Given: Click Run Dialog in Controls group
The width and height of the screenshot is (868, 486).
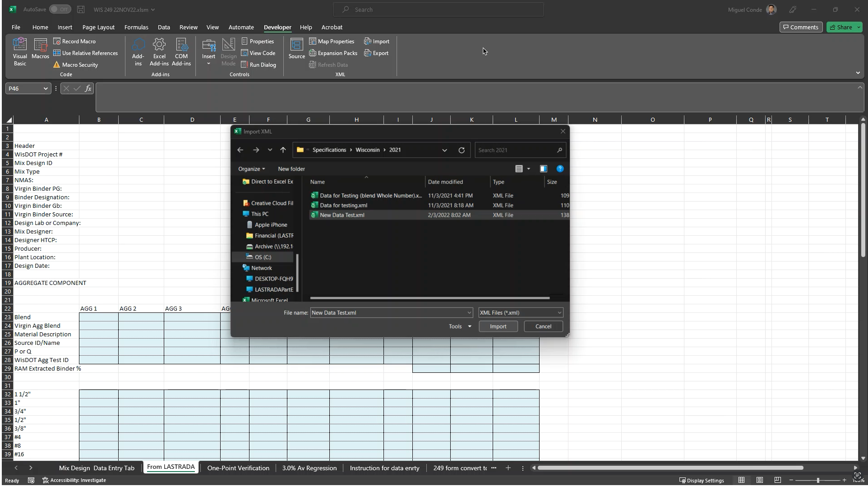Looking at the screenshot, I should (259, 65).
